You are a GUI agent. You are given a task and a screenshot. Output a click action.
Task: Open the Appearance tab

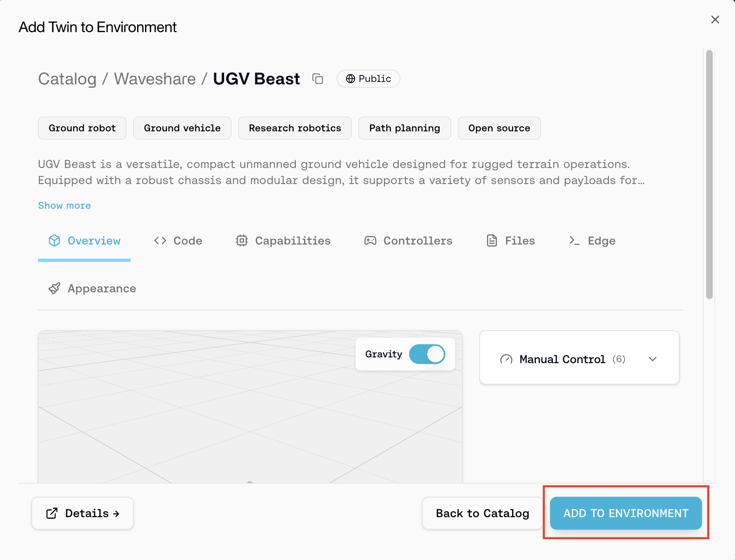[92, 289]
